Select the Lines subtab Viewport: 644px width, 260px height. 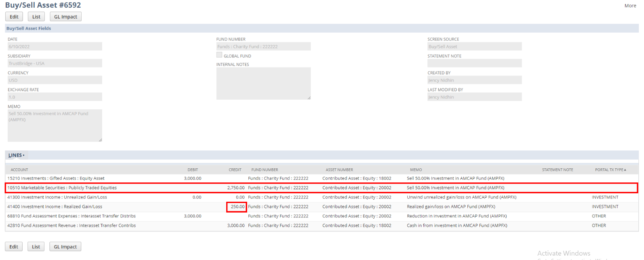pos(15,155)
